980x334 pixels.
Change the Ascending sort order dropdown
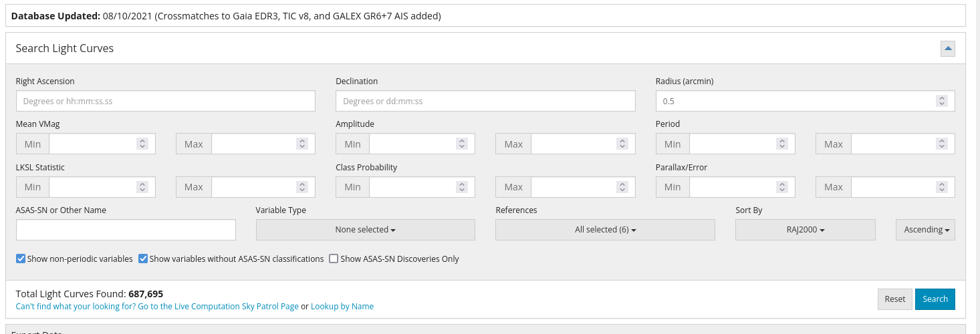point(925,230)
